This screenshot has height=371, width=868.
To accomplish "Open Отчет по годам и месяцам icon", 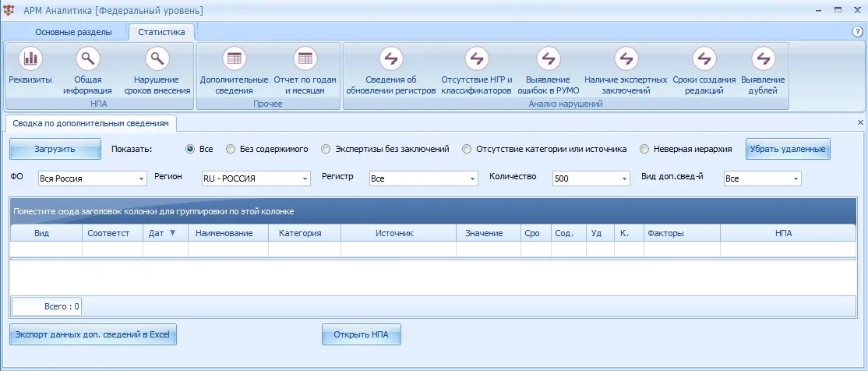I will [305, 58].
